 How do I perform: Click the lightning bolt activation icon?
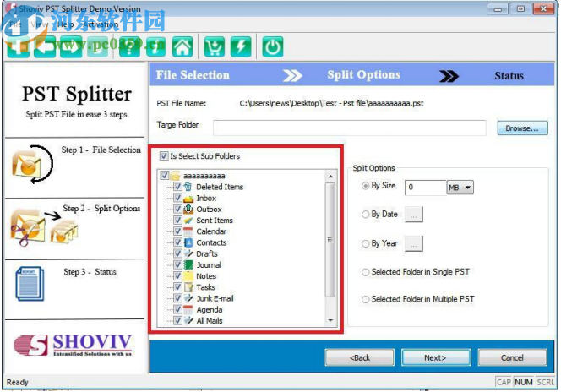241,46
